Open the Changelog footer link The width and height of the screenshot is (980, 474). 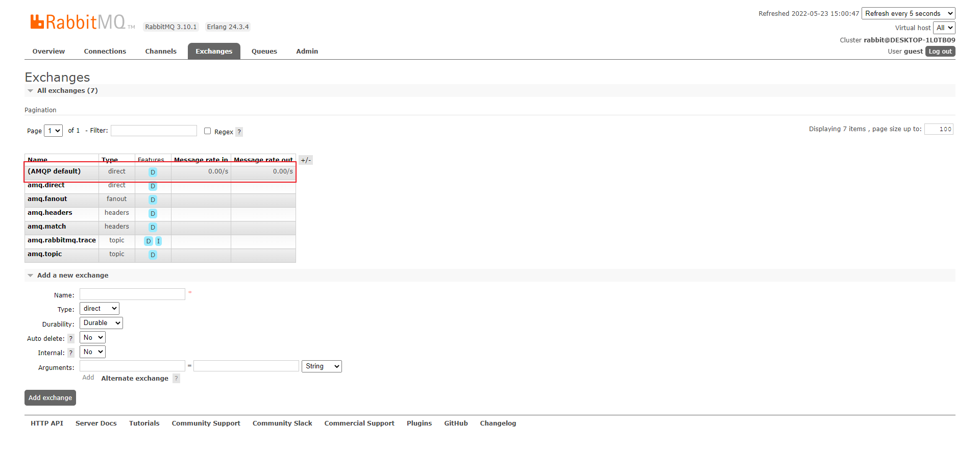[498, 423]
